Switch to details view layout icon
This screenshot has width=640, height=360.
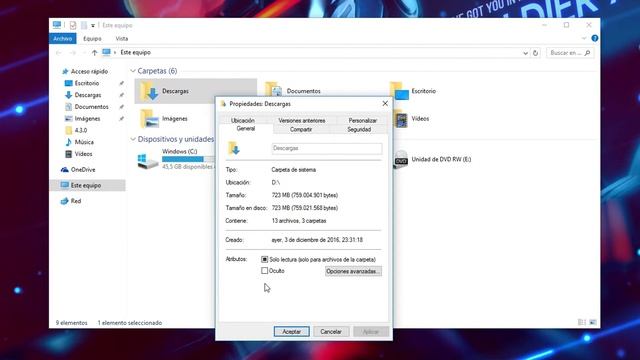(582, 322)
